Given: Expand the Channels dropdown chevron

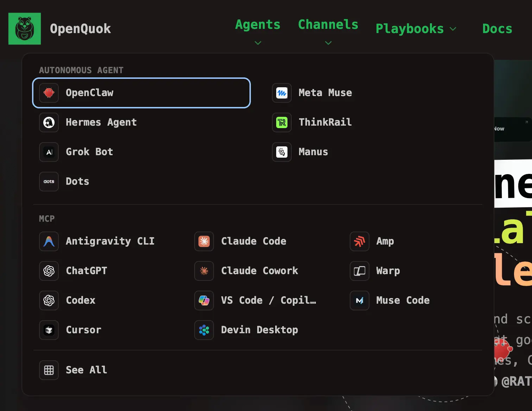Looking at the screenshot, I should [x=328, y=43].
